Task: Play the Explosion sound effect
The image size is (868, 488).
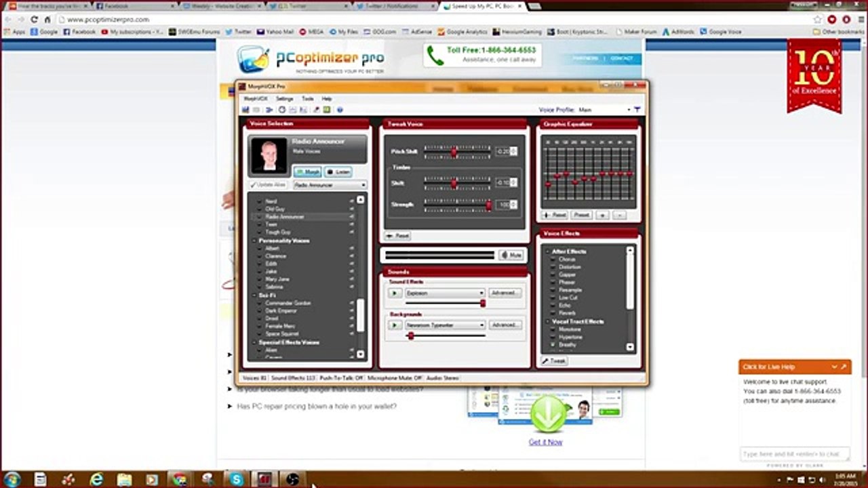Action: coord(394,293)
